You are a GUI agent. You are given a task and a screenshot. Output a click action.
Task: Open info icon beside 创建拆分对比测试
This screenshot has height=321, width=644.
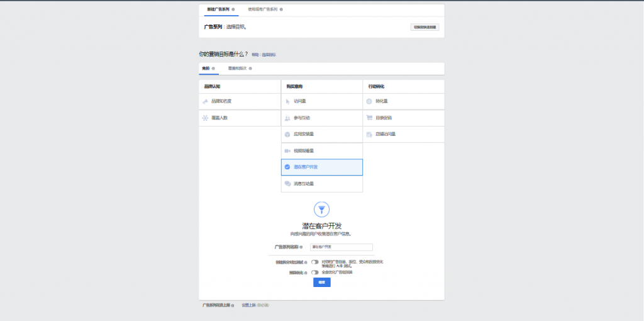(x=306, y=262)
